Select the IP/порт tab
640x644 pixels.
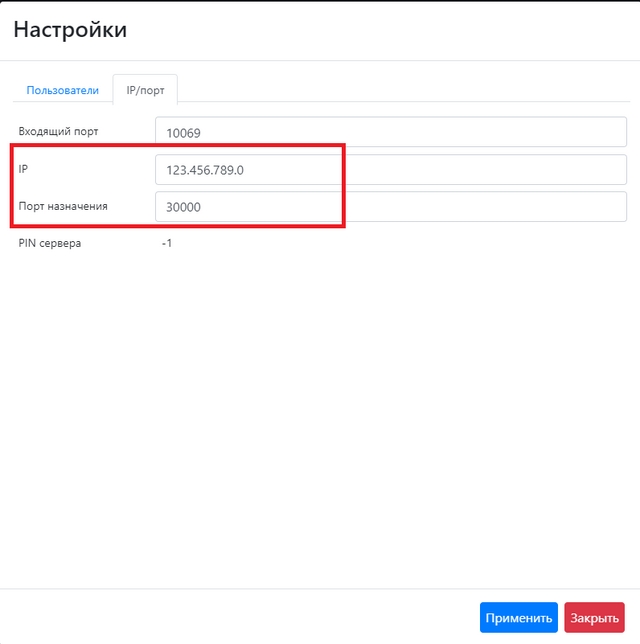[x=145, y=90]
